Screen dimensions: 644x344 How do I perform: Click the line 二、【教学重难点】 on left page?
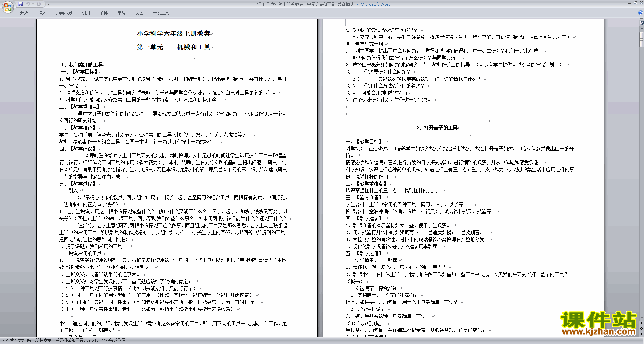(x=80, y=107)
